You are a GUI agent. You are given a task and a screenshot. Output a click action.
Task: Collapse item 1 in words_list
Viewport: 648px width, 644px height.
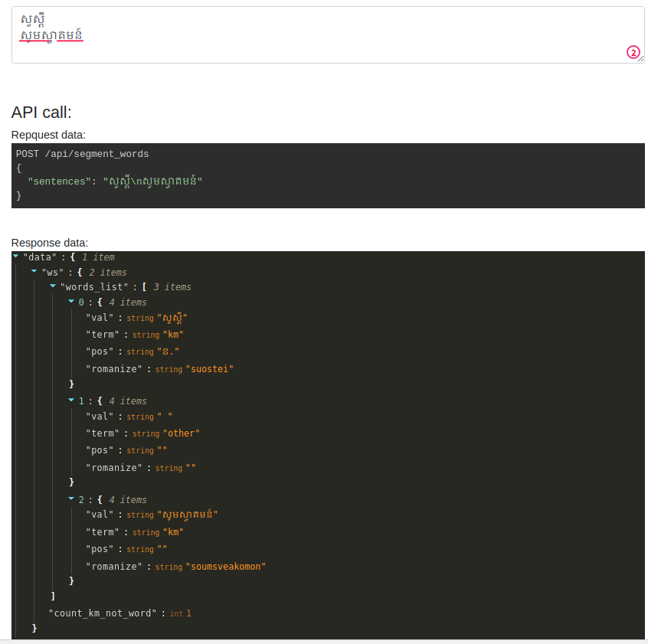point(71,400)
